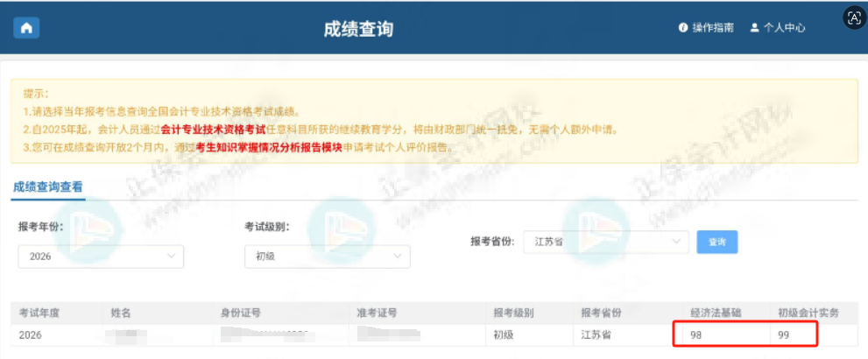Click the 报考级别 column header
868x359 pixels.
pos(513,313)
